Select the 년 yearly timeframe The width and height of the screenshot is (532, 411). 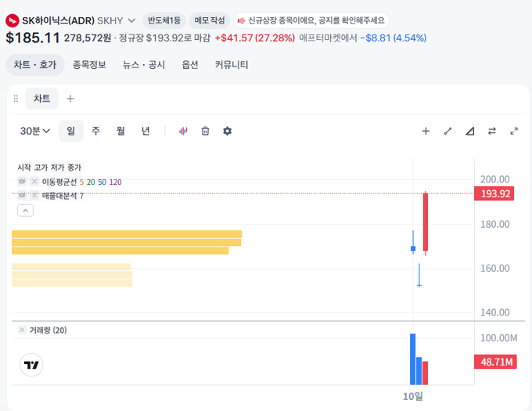pos(146,131)
